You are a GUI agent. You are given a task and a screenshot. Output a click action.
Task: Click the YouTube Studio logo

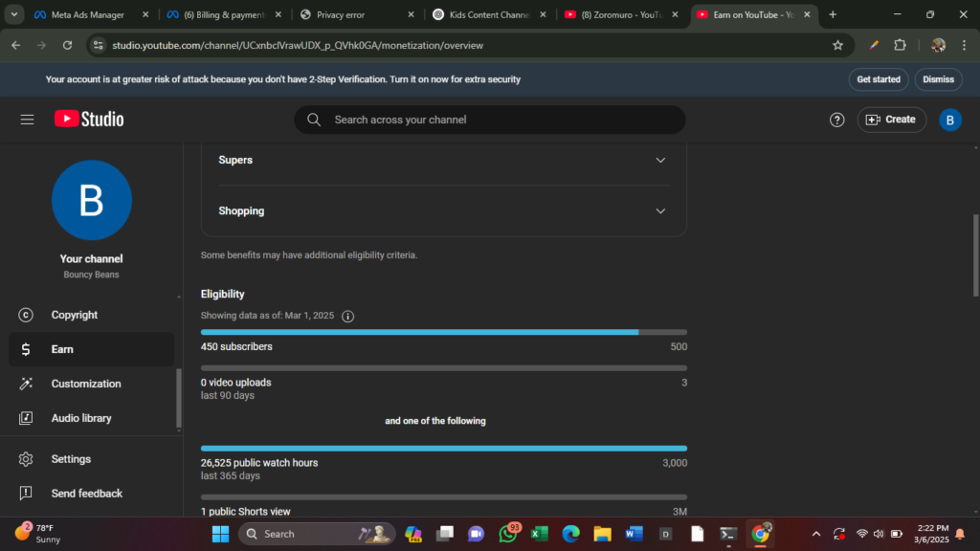click(x=89, y=120)
